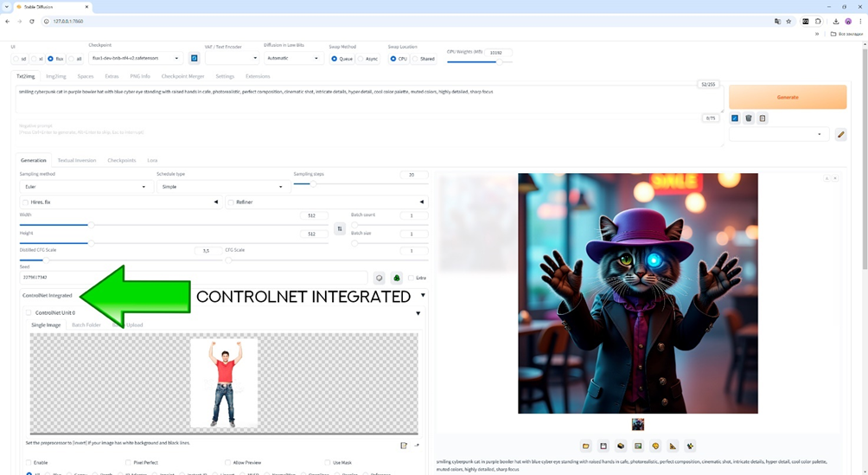Click the swap width and height icon
Viewport: 868px width, 475px height.
pyautogui.click(x=340, y=229)
